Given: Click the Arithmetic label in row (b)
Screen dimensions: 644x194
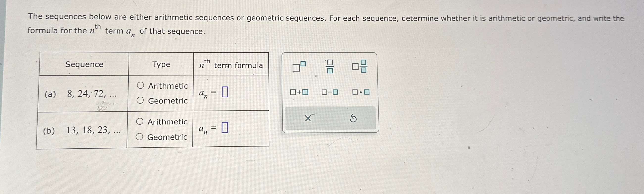Looking at the screenshot, I should [x=167, y=122].
